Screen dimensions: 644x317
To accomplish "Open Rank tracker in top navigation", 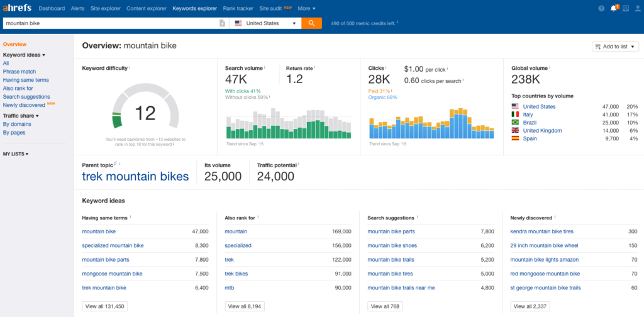I will coord(238,8).
